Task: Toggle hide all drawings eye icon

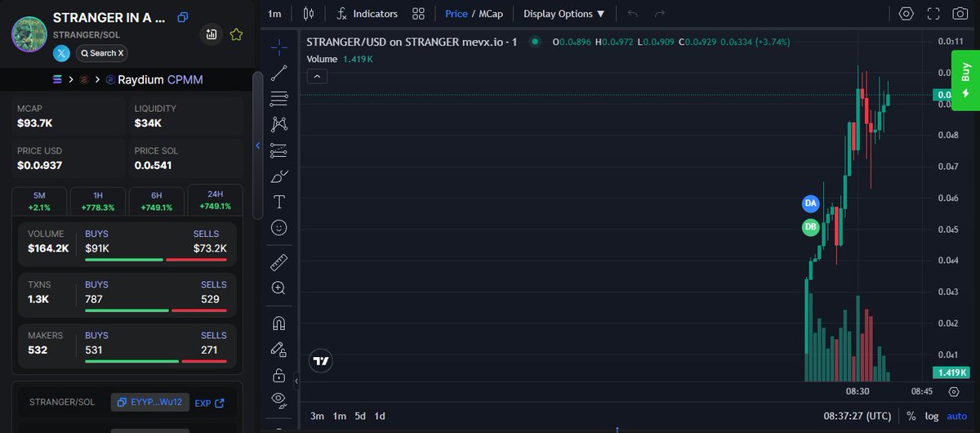Action: [278, 400]
